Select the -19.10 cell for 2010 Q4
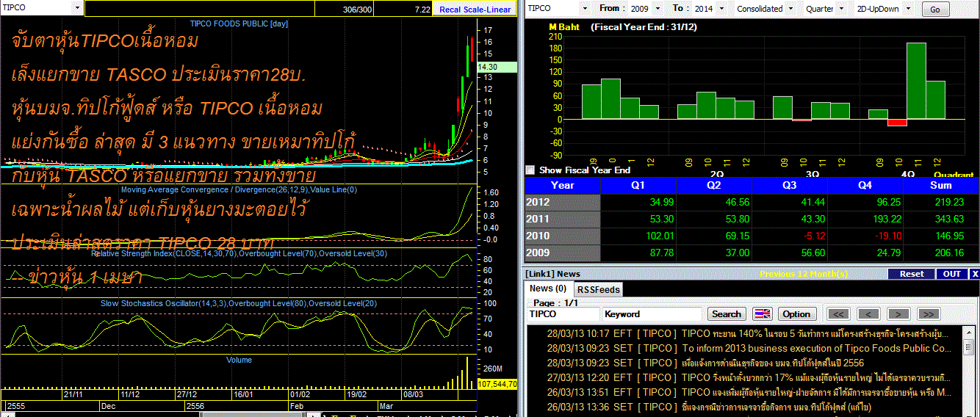Screen dimensions: 980x417 pyautogui.click(x=865, y=236)
